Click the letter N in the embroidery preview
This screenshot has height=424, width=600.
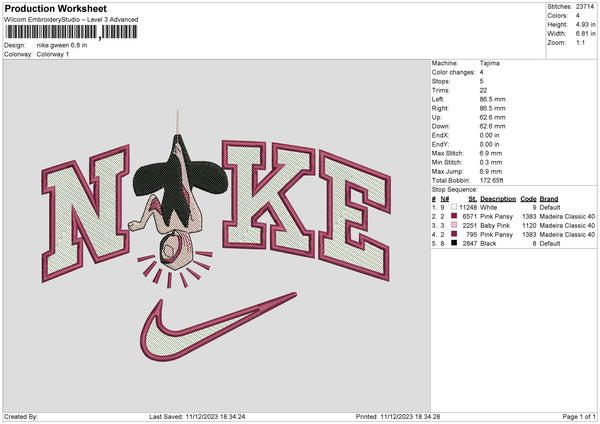[86, 212]
